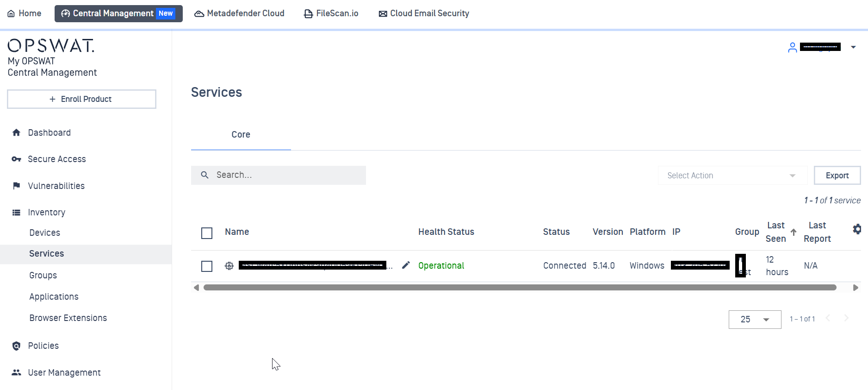The image size is (868, 390).
Task: Click the Inventory list icon
Action: pos(17,213)
